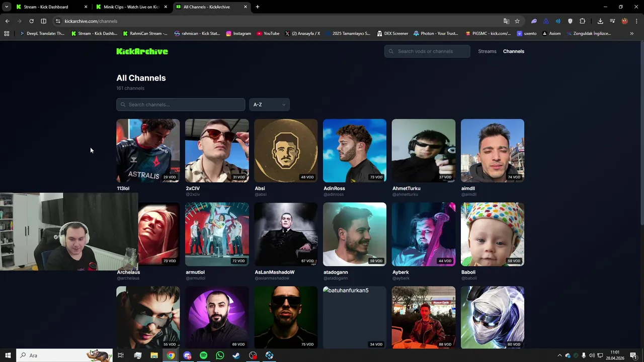Open Spotify from the taskbar

(x=203, y=355)
